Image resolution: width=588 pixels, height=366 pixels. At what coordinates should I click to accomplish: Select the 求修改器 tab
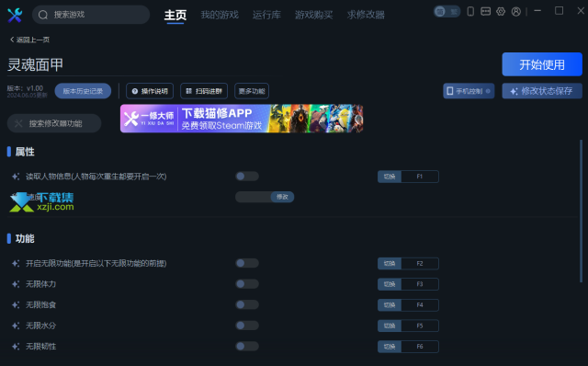pos(366,15)
